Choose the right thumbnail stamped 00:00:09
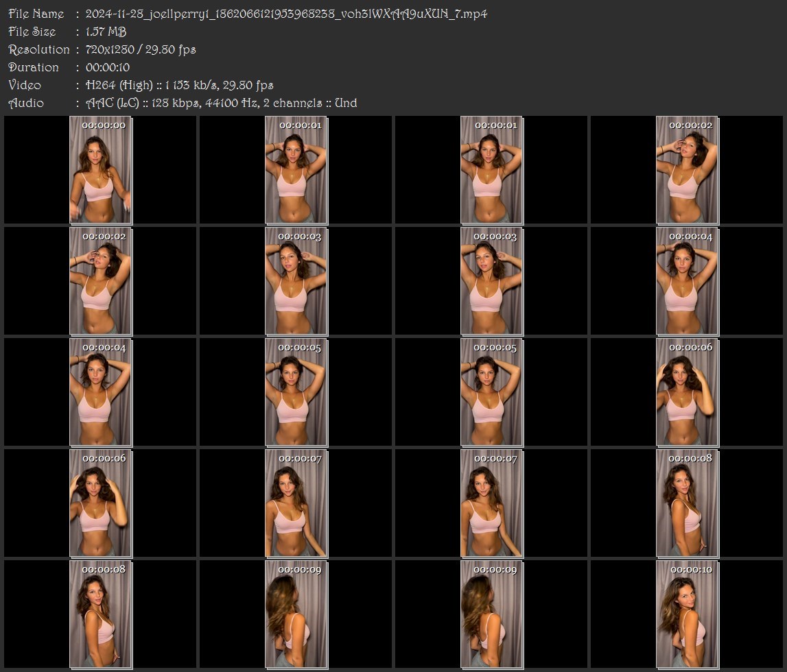The width and height of the screenshot is (787, 672). click(492, 614)
